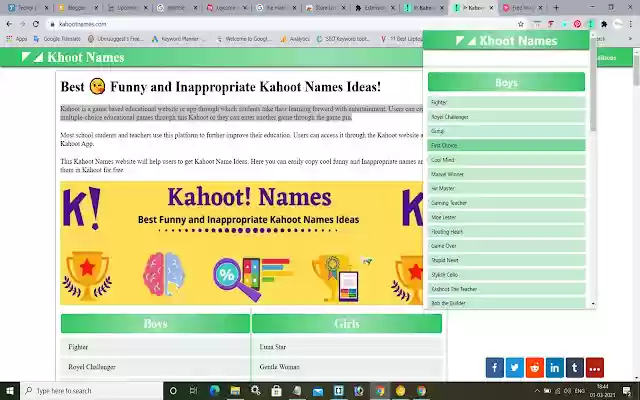Open the Kahoot Names extension icon
The width and height of the screenshot is (640, 400).
[590, 24]
